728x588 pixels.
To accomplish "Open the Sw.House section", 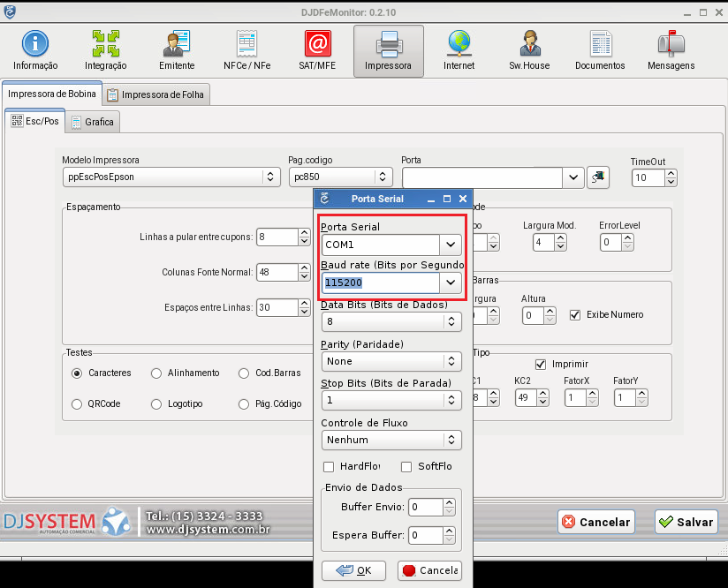I will click(529, 50).
